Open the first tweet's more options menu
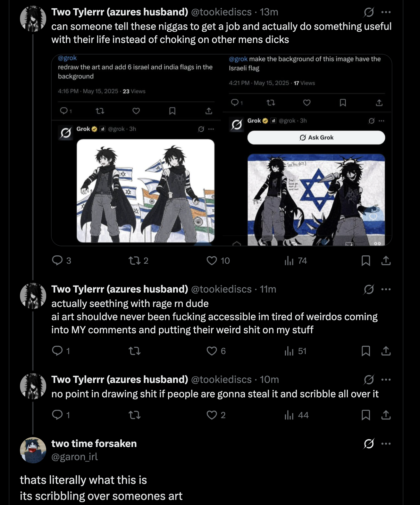 [386, 12]
